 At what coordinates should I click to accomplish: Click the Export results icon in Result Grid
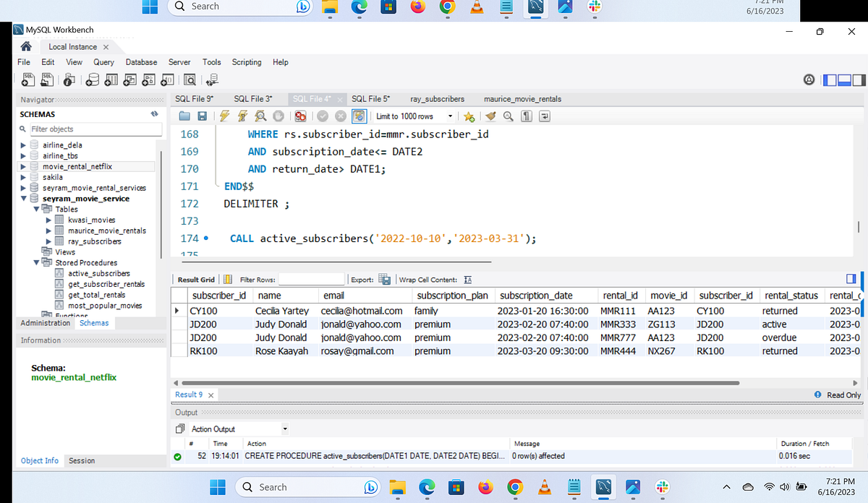tap(386, 279)
